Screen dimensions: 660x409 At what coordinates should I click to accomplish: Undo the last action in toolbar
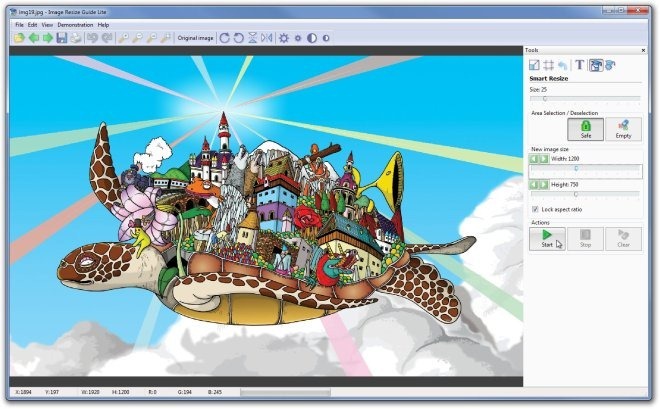(x=93, y=38)
